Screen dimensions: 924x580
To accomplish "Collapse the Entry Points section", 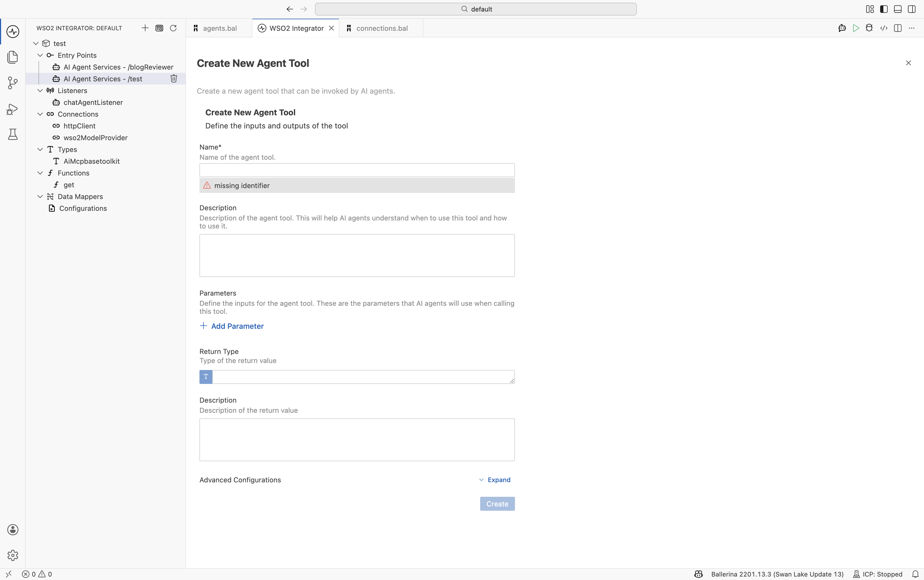I will (x=40, y=55).
